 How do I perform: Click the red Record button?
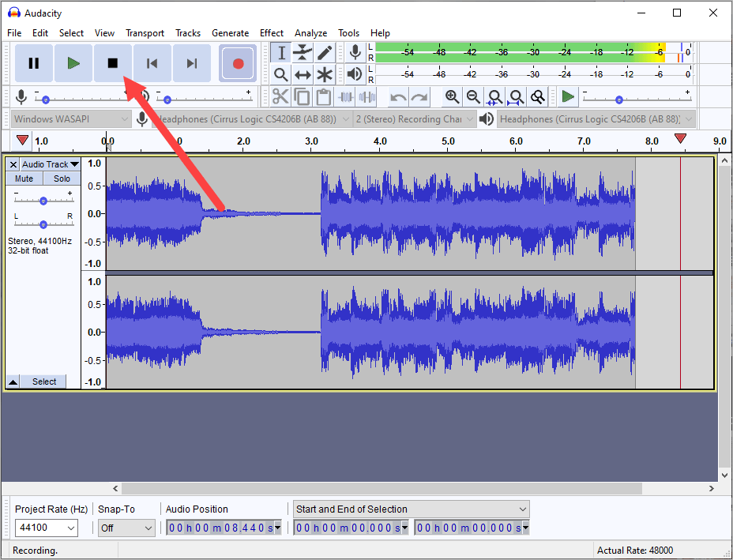238,63
